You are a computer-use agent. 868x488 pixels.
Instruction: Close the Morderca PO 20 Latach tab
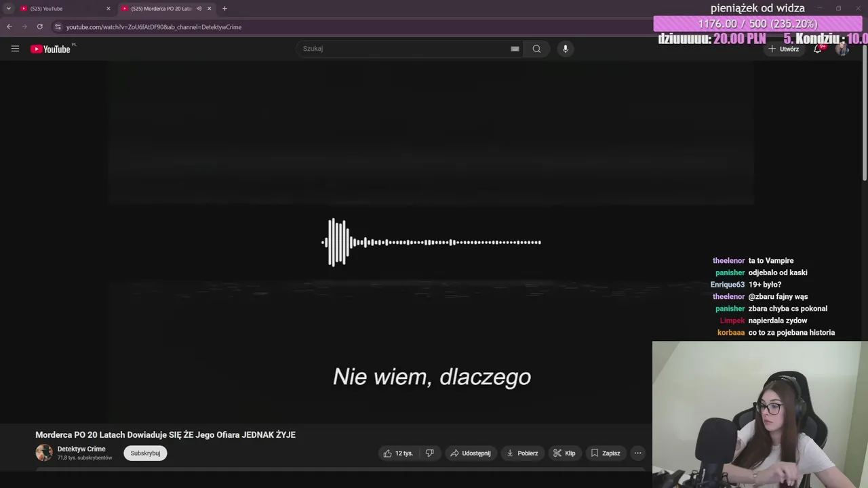(209, 9)
